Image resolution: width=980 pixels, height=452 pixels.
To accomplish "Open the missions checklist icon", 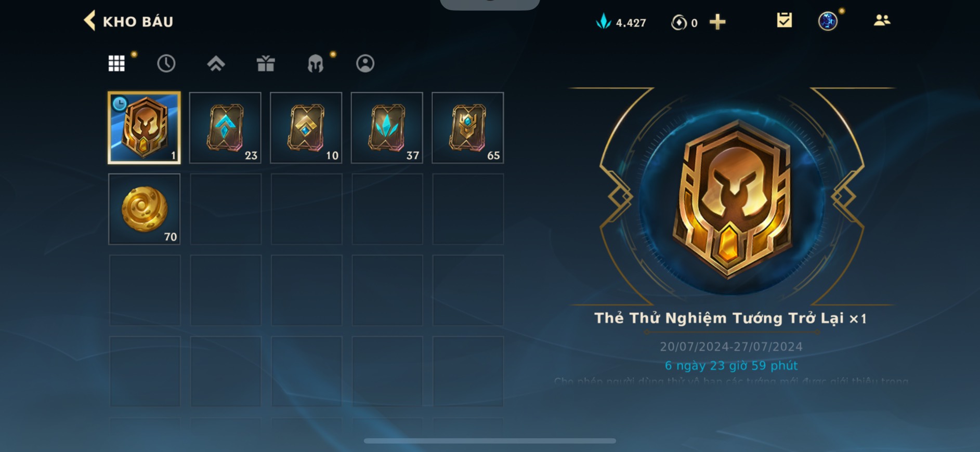I will tap(784, 21).
